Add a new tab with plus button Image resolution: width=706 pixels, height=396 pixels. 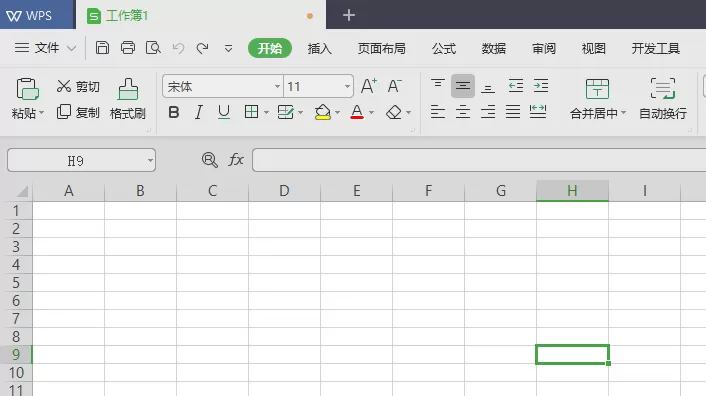[x=348, y=15]
